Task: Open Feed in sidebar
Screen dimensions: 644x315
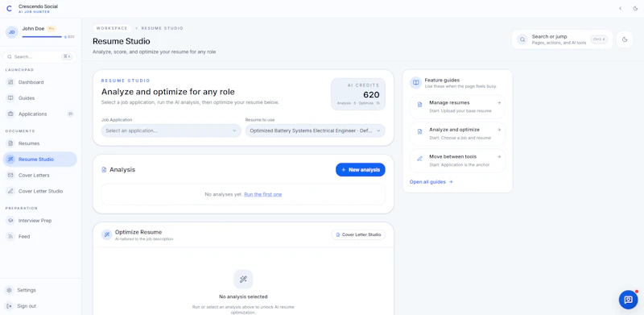Action: [x=39, y=237]
